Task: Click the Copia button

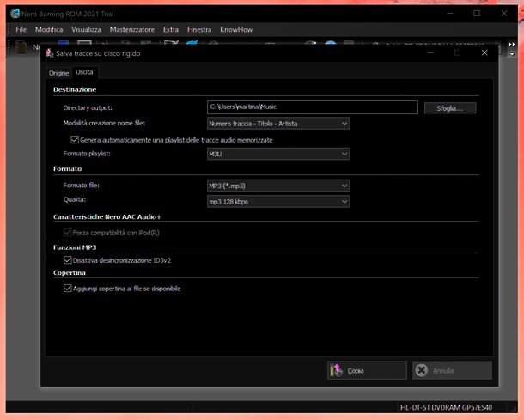Action: (x=367, y=370)
